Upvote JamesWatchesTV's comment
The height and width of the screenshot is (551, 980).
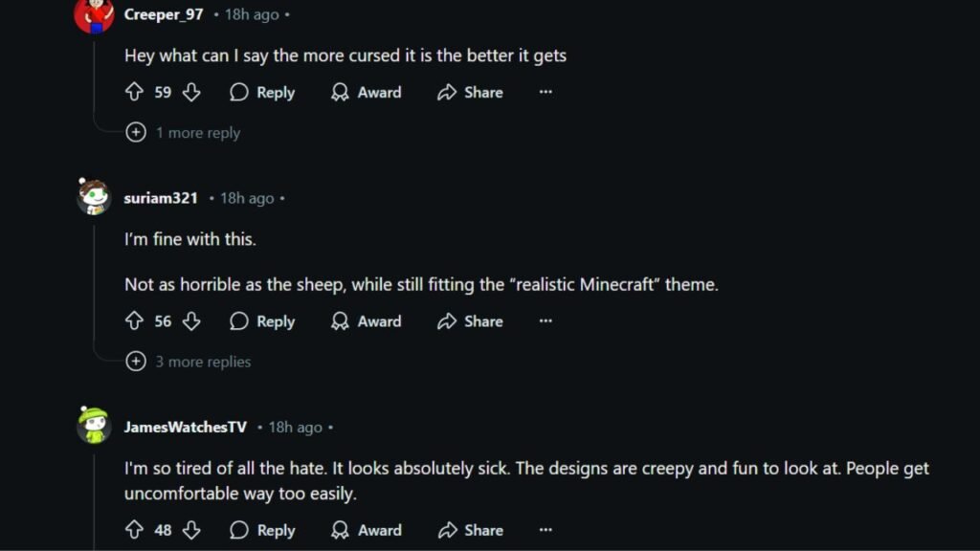click(x=134, y=530)
